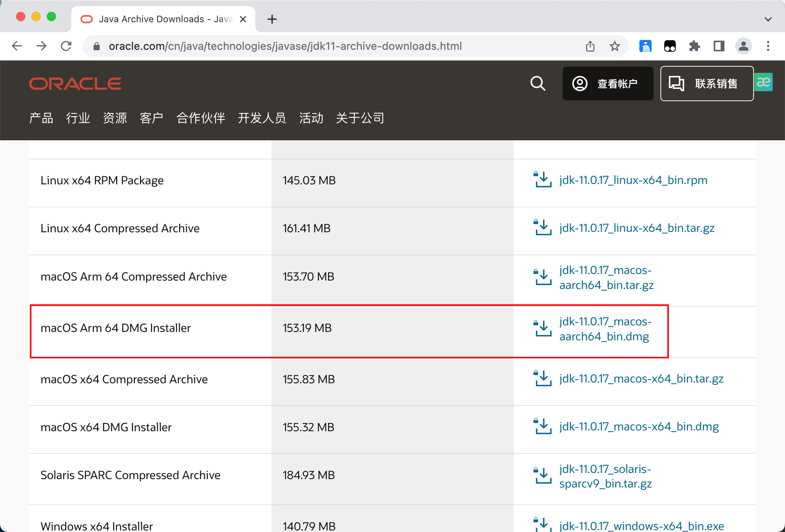Open the Extensions puzzle piece menu
Image resolution: width=785 pixels, height=532 pixels.
tap(695, 46)
